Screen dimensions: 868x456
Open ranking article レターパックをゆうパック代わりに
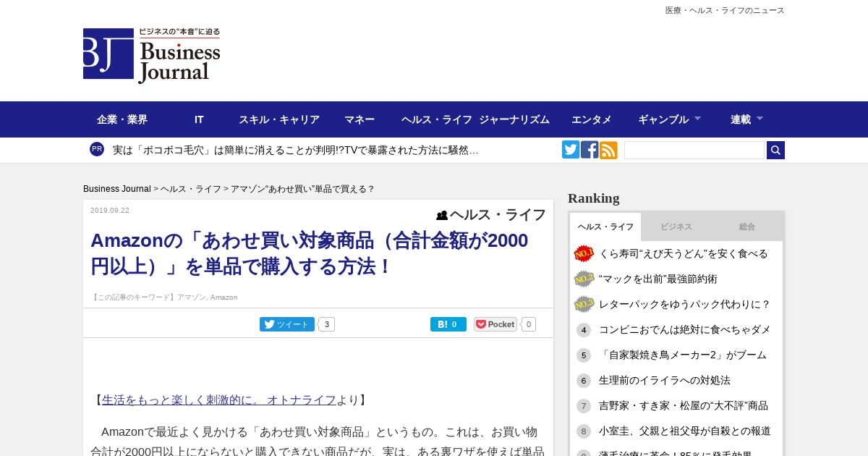pos(685,304)
